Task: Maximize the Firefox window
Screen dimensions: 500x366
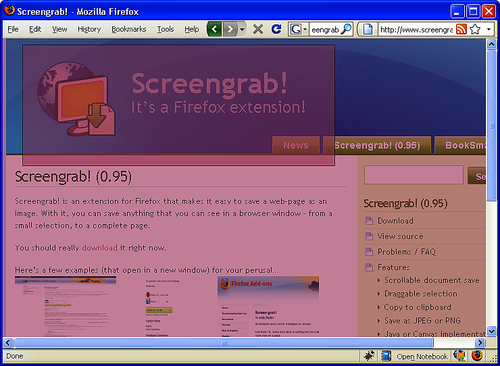Action: click(473, 12)
